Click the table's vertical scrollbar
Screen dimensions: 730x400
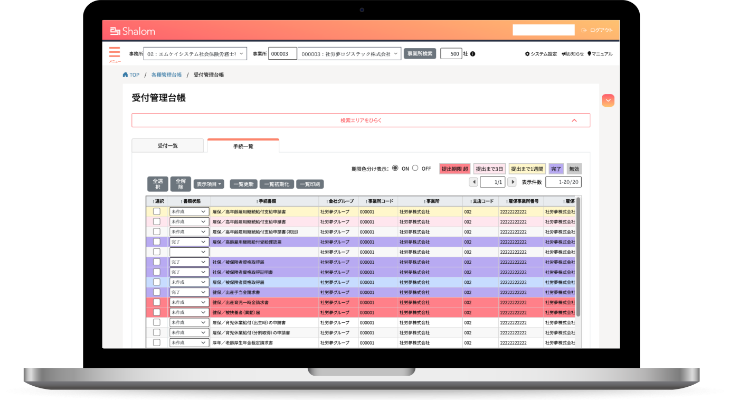pyautogui.click(x=578, y=257)
